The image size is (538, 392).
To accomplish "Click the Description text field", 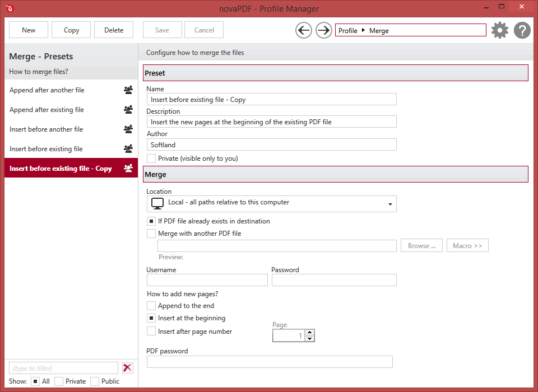I will point(272,122).
